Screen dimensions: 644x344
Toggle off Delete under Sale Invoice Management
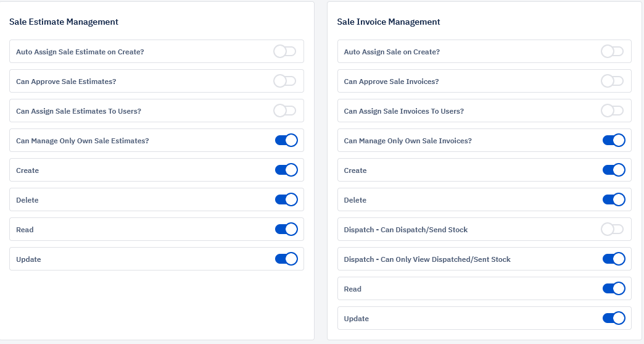pos(614,199)
